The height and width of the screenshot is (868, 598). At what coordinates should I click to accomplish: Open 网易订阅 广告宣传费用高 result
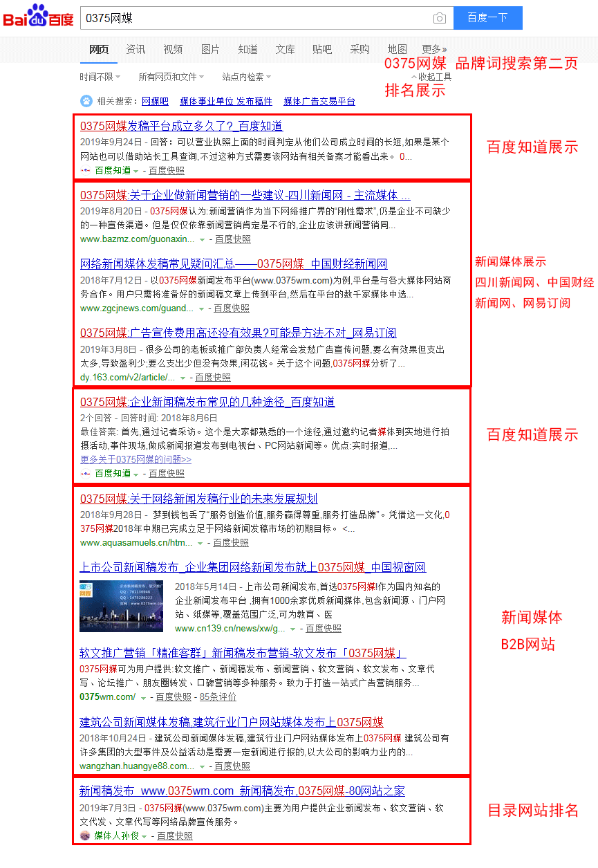[239, 333]
